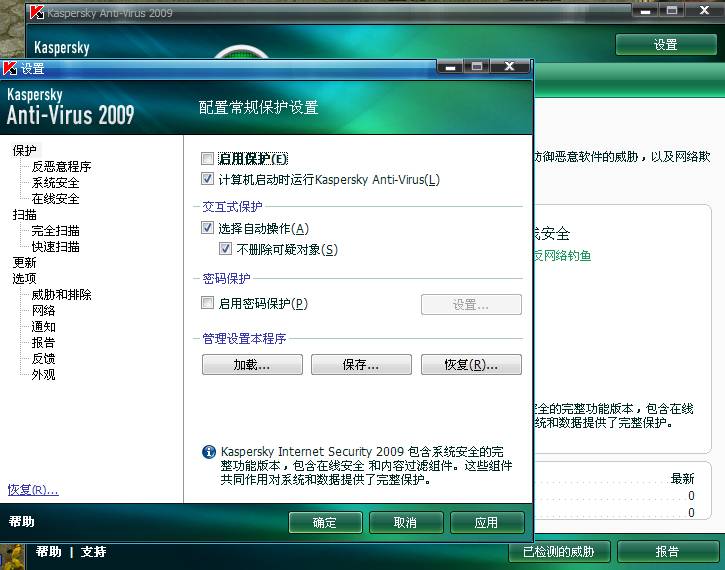The width and height of the screenshot is (725, 570).
Task: Uncheck 计算机启动时运行 Kaspersky Anti-Virus option
Action: tap(208, 180)
